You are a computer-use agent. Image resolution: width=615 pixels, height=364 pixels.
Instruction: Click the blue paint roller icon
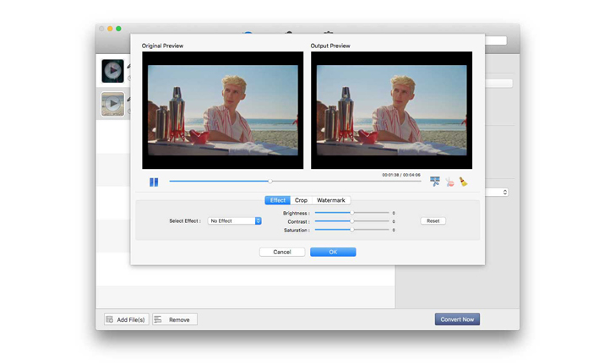coord(435,182)
